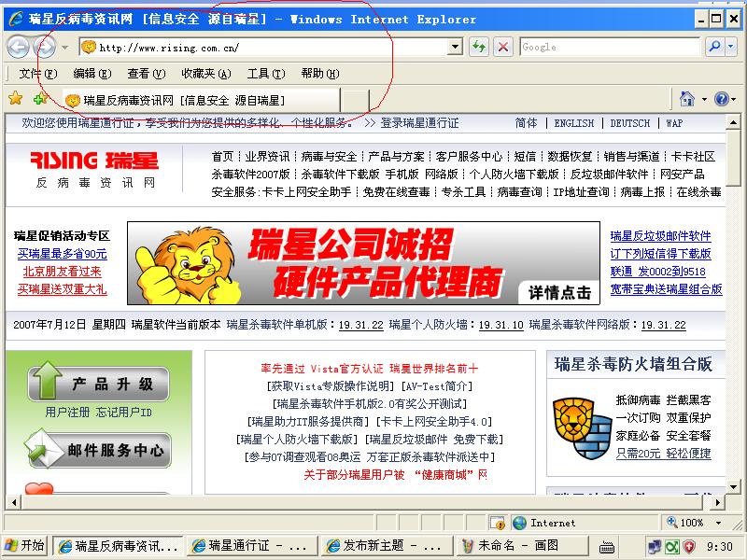
Task: Expand the address bar history dropdown
Action: tap(456, 48)
